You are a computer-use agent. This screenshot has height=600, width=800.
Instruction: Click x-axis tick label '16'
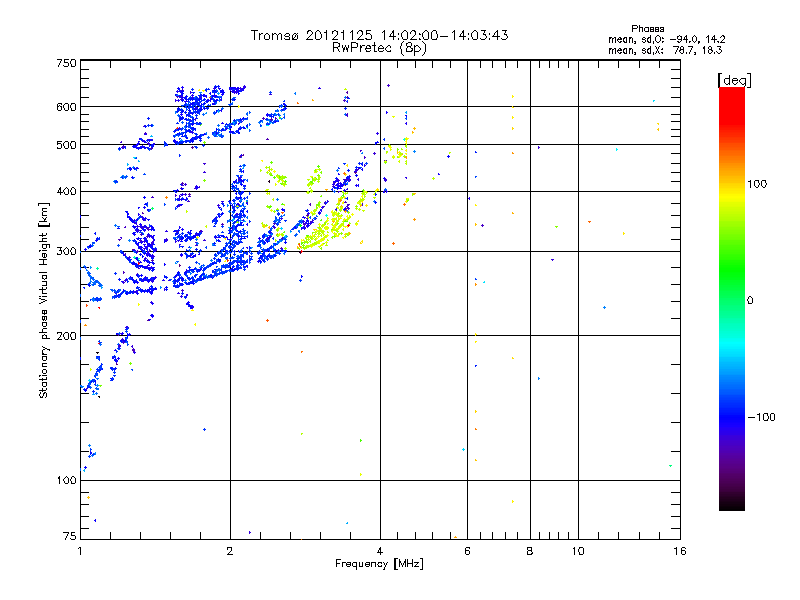680,551
